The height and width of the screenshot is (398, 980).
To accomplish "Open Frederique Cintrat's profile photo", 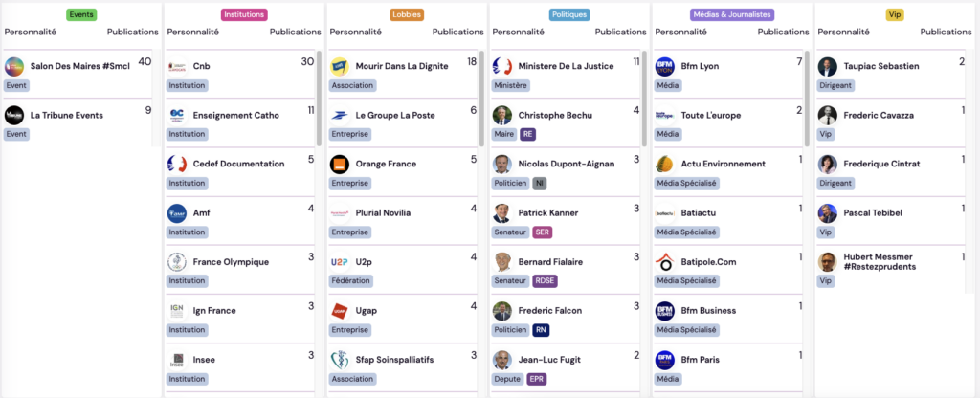I will coord(827,164).
